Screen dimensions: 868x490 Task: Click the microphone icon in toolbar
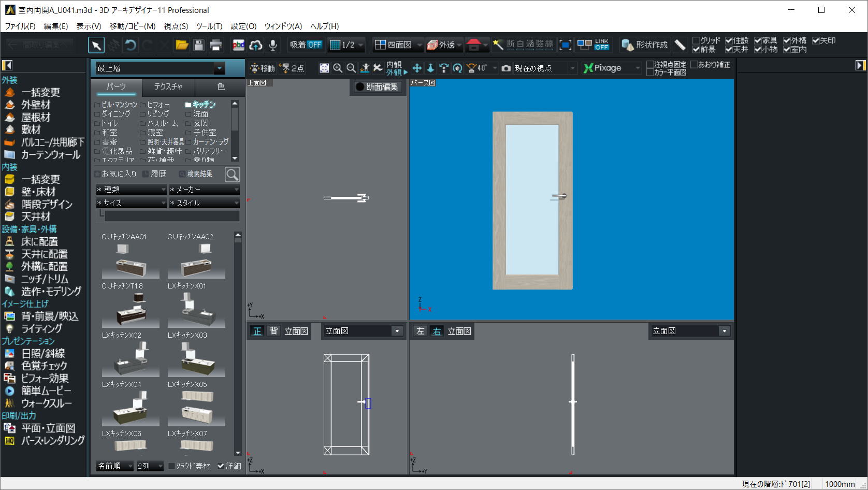pyautogui.click(x=272, y=45)
